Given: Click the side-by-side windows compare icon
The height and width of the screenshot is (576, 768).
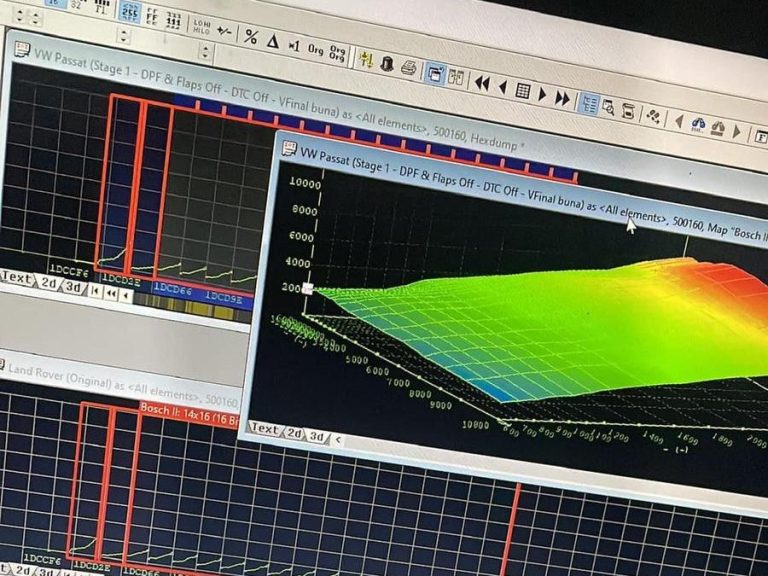Looking at the screenshot, I should 456,77.
